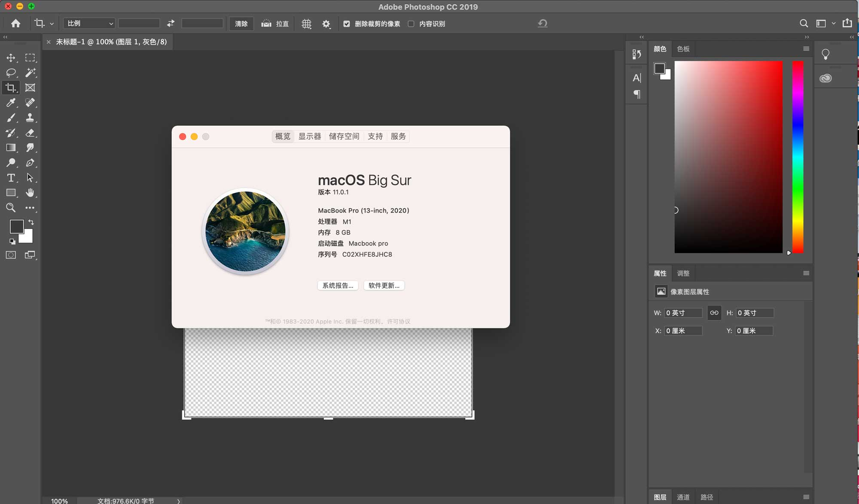Viewport: 859px width, 504px height.
Task: Uncheck Delete Cropped Pixels checkbox
Action: pyautogui.click(x=347, y=24)
